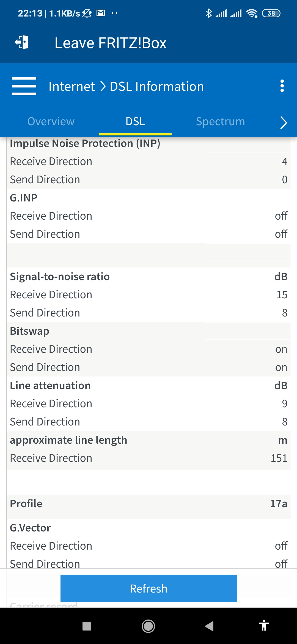Tap the DSL Information breadcrumb title
This screenshot has height=644, width=297.
pyautogui.click(x=157, y=86)
